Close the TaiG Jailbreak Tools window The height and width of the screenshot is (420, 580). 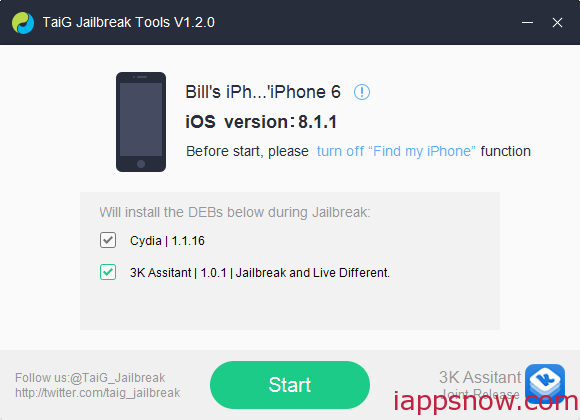click(557, 23)
